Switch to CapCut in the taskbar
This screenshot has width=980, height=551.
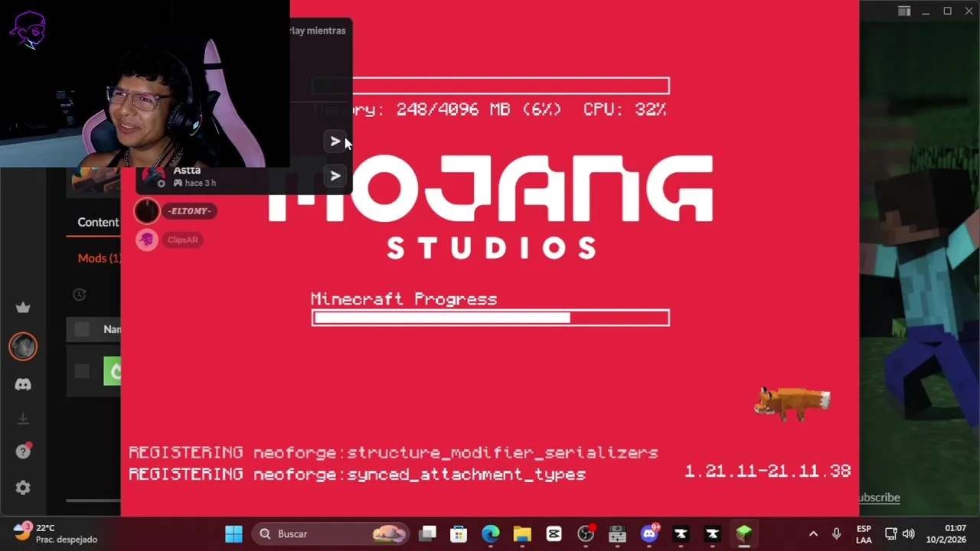554,533
